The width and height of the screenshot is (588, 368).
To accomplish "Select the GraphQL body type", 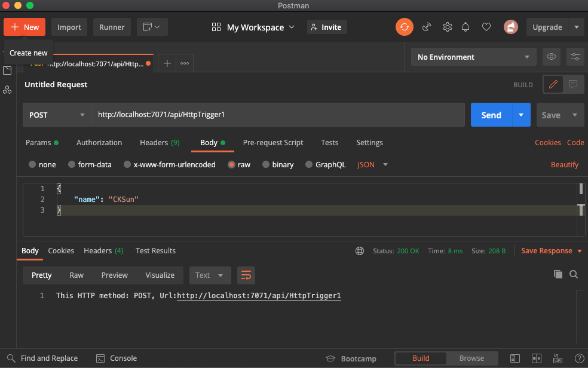I will [326, 164].
